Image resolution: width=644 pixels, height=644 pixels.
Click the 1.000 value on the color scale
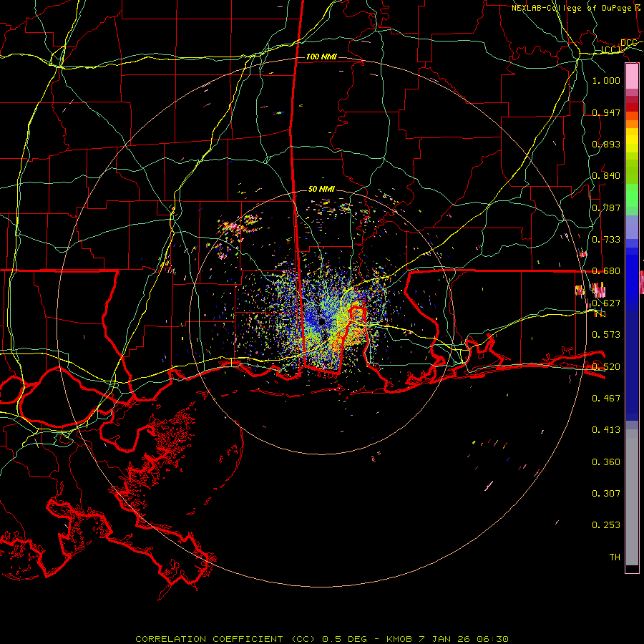[x=606, y=80]
